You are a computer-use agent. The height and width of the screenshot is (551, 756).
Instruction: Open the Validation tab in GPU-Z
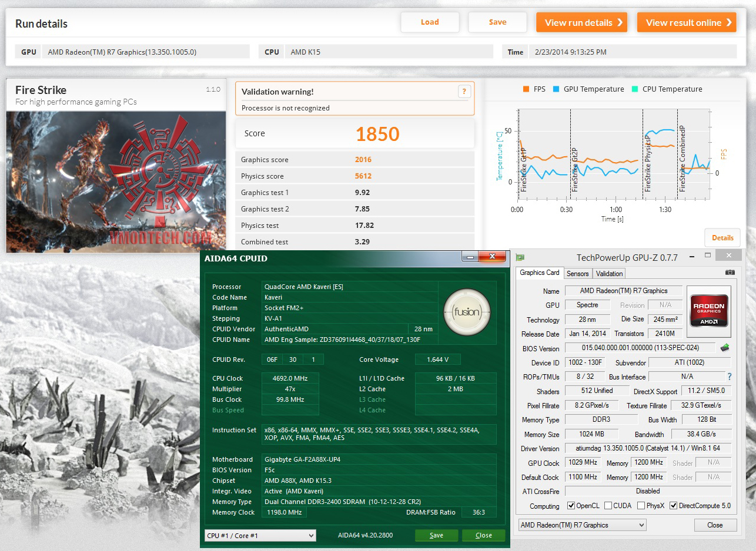(609, 274)
